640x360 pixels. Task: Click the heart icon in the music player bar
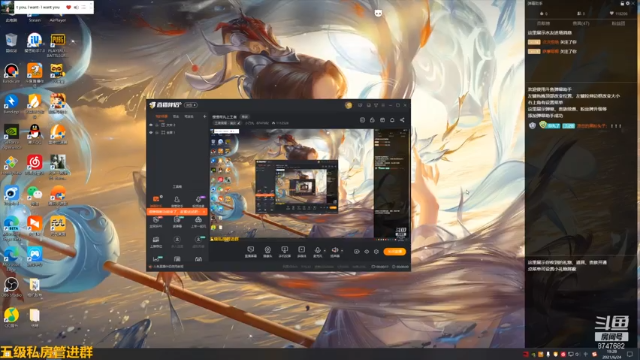point(69,7)
